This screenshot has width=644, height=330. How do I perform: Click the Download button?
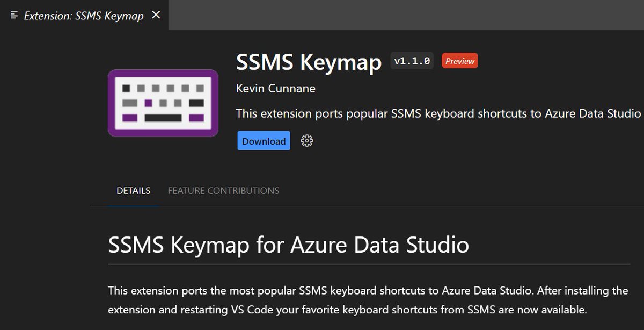[x=264, y=141]
